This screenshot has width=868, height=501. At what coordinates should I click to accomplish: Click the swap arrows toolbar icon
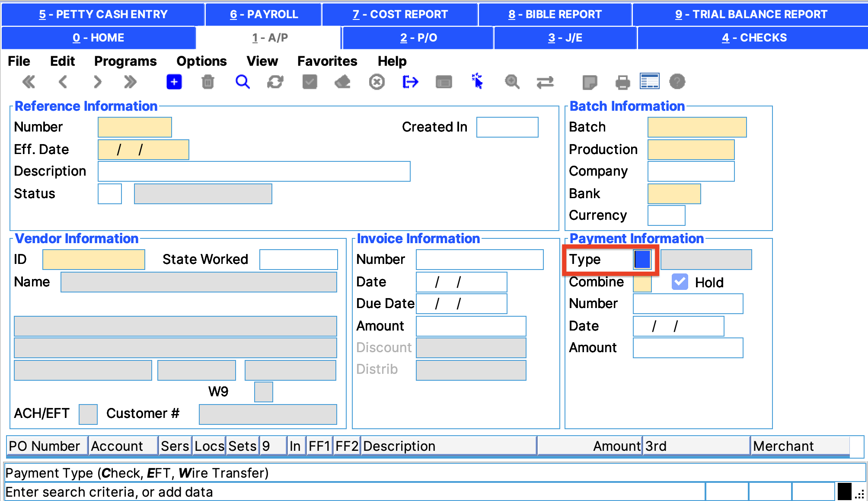pyautogui.click(x=546, y=82)
